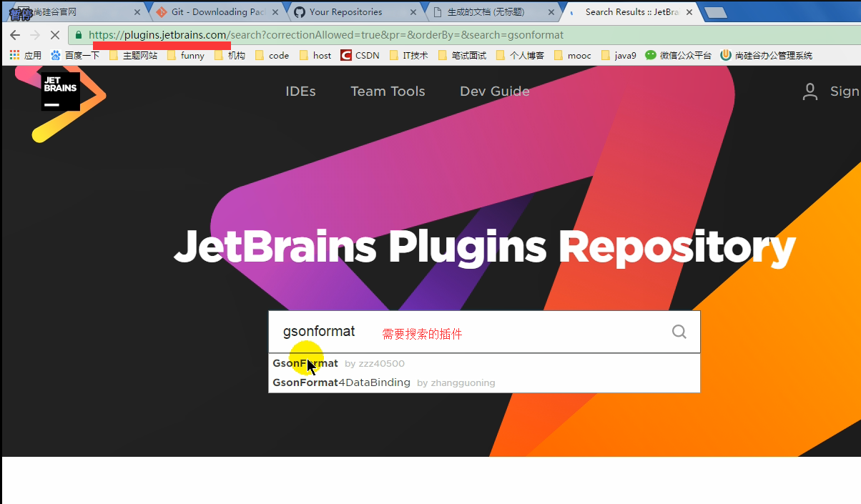
Task: Close the Search Results tab
Action: 689,12
